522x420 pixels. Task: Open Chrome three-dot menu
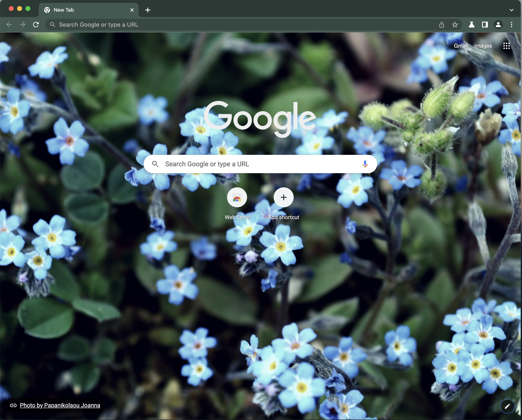[511, 25]
